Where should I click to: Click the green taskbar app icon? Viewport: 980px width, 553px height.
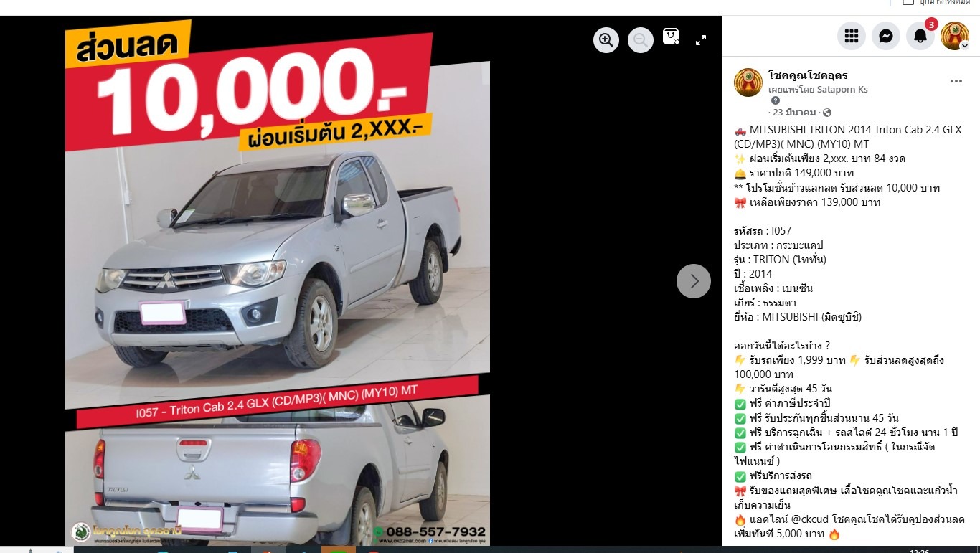(338, 549)
